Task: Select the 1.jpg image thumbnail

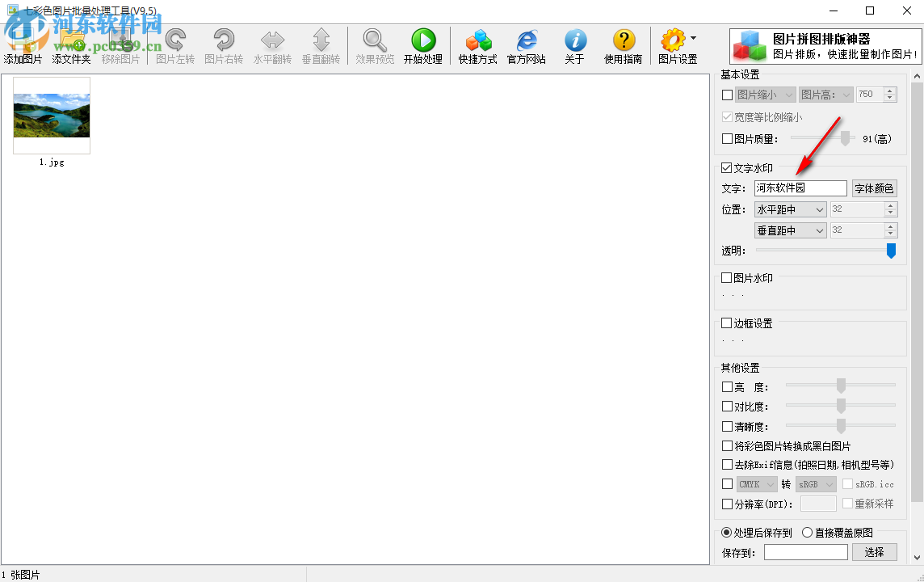Action: pyautogui.click(x=52, y=116)
